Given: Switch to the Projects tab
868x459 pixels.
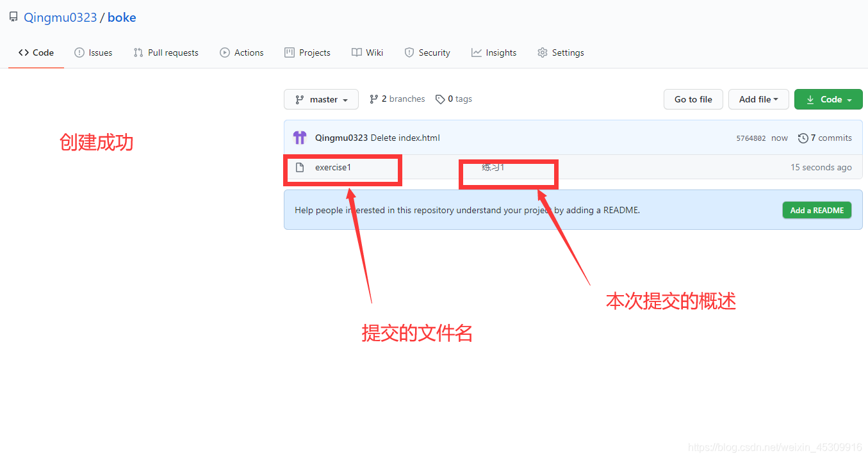Looking at the screenshot, I should click(307, 52).
